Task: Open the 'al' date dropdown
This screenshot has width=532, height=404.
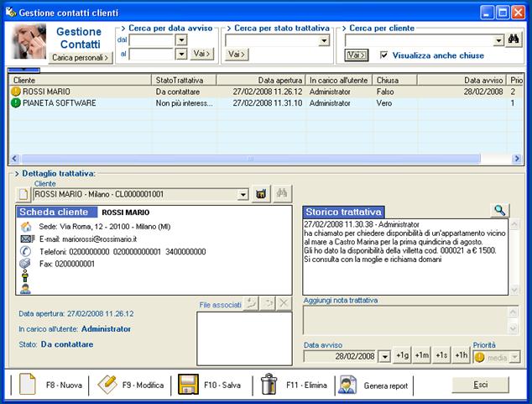Action: (x=181, y=54)
